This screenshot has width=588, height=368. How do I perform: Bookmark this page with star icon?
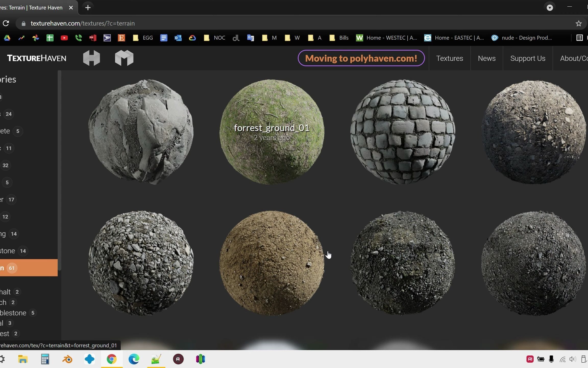[578, 24]
